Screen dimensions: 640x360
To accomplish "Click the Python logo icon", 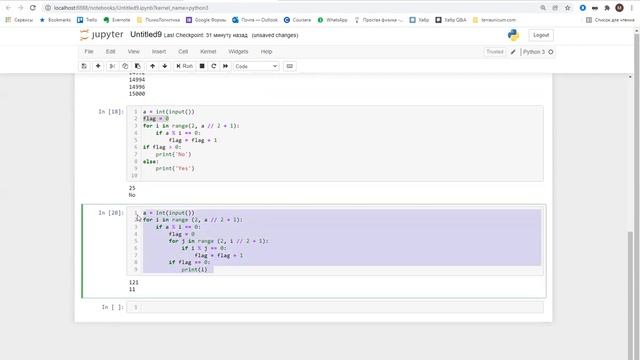I will (513, 35).
